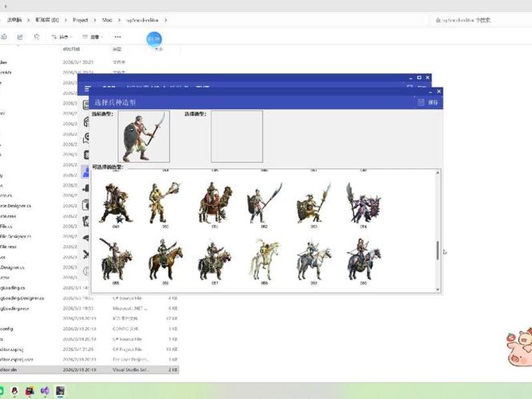
Task: Click Project in the Explorer breadcrumb
Action: click(80, 20)
